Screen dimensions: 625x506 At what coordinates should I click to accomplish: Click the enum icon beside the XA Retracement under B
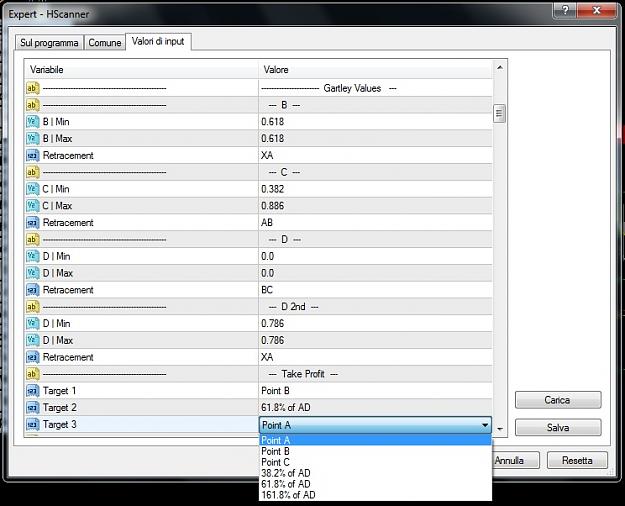click(33, 156)
